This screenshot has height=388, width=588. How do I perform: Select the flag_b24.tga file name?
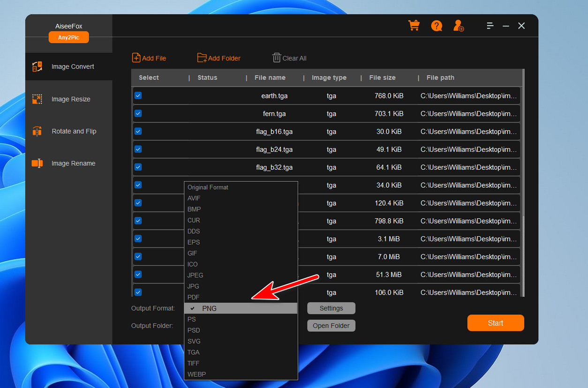pos(274,149)
